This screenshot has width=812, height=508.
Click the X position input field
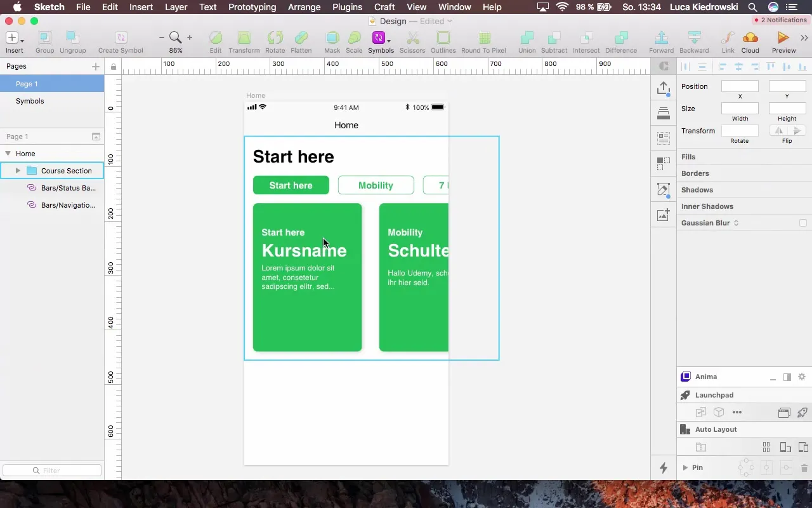pos(740,86)
